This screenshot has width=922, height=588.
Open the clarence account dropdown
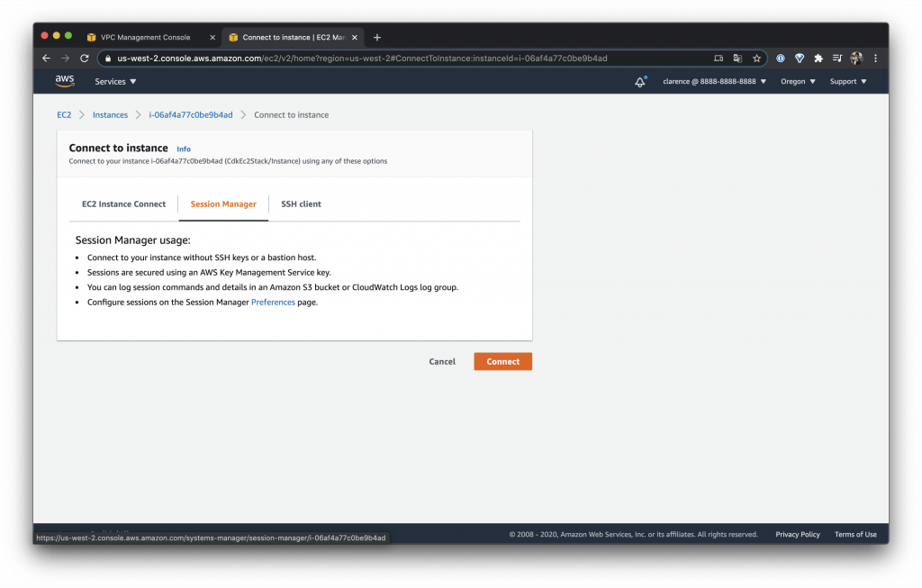click(x=714, y=82)
